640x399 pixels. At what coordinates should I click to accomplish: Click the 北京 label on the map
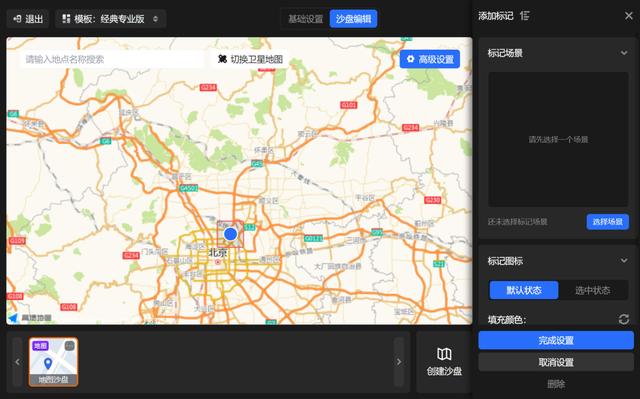click(218, 253)
